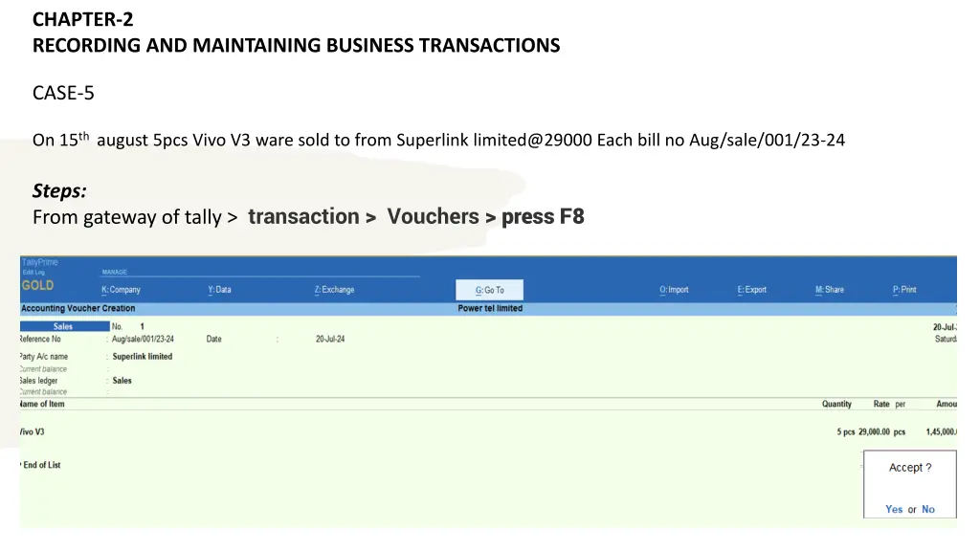Click the End of List entry
The width and height of the screenshot is (980, 551).
[41, 465]
